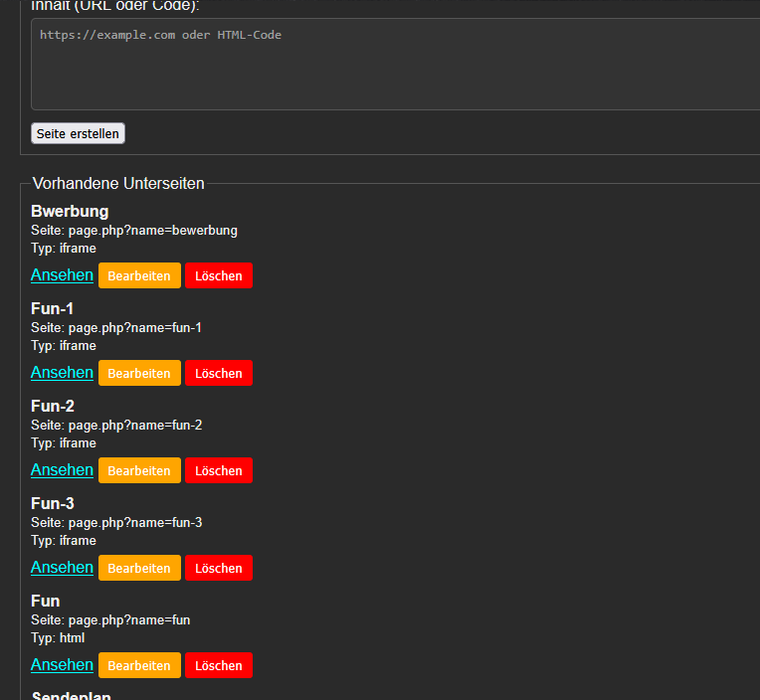Edit the html-type Fun page
The height and width of the screenshot is (700, 760).
pos(139,665)
